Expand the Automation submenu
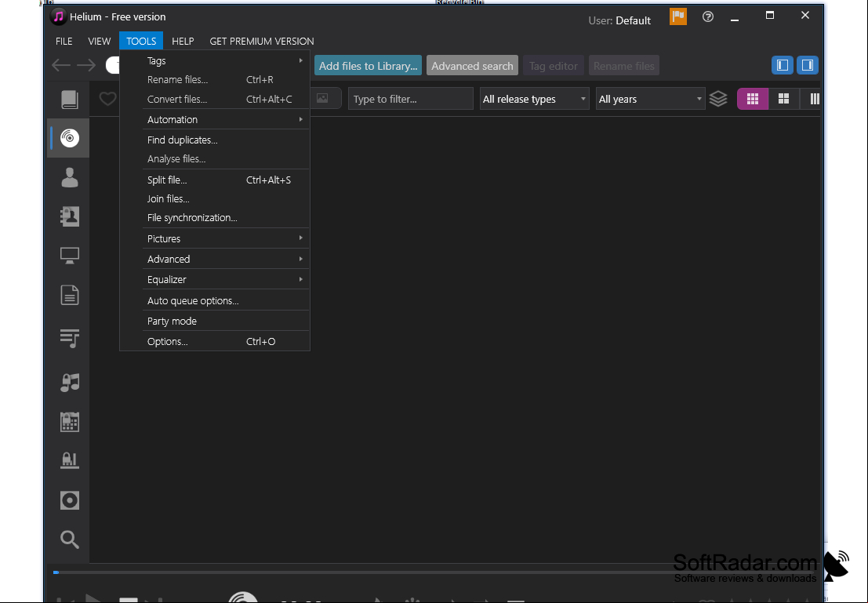The image size is (868, 603). [x=215, y=120]
